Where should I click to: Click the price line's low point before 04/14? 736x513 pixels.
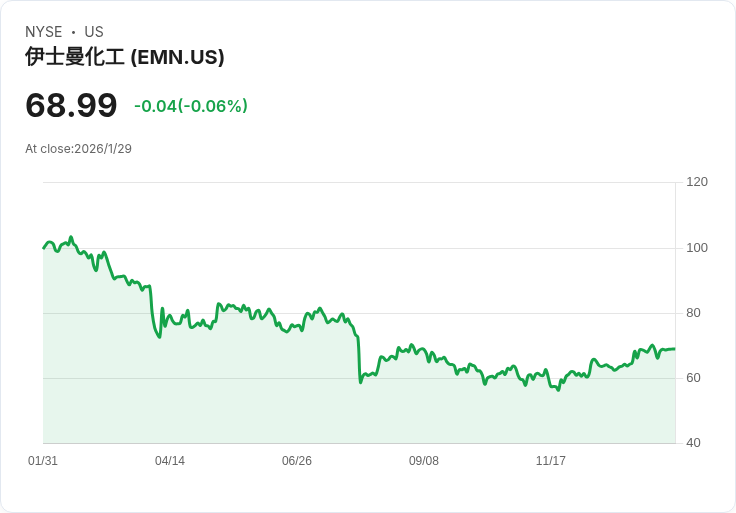(x=159, y=337)
